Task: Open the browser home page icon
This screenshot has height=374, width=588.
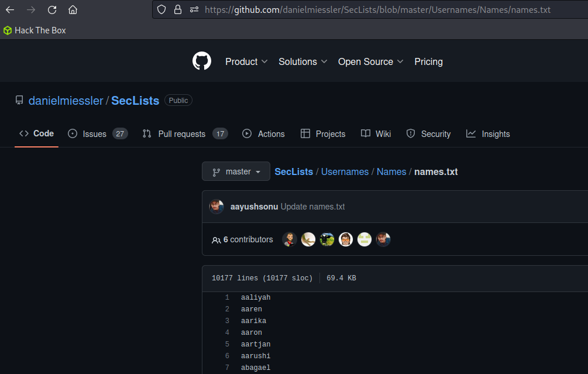Action: pyautogui.click(x=73, y=10)
